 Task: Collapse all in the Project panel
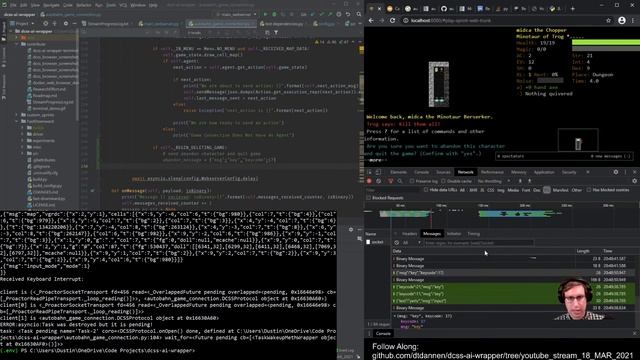56,24
